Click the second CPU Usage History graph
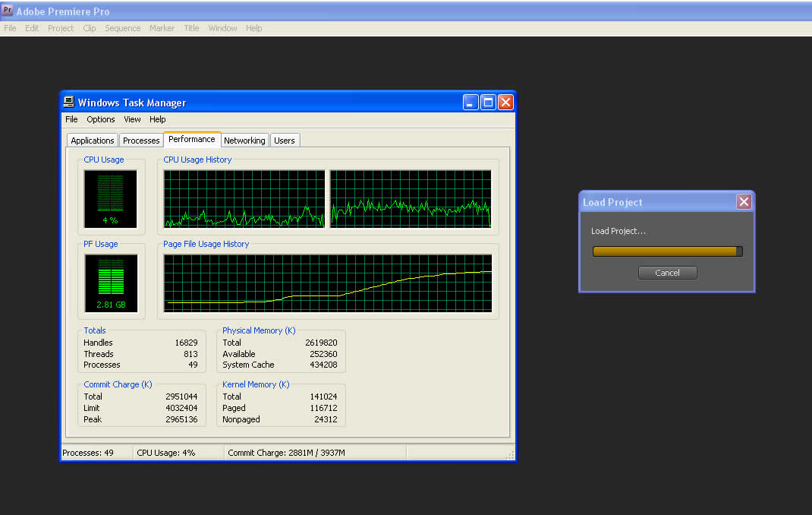This screenshot has height=515, width=812. tap(411, 199)
